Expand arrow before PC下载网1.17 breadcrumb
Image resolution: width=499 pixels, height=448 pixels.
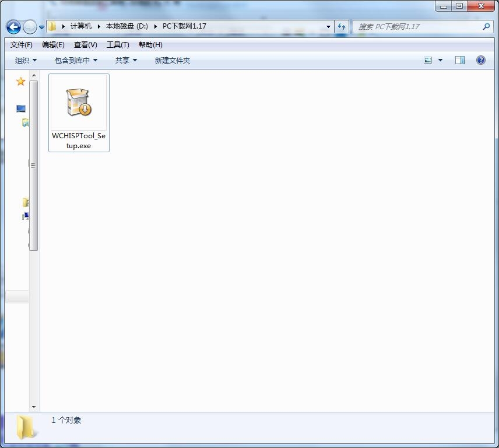point(156,26)
